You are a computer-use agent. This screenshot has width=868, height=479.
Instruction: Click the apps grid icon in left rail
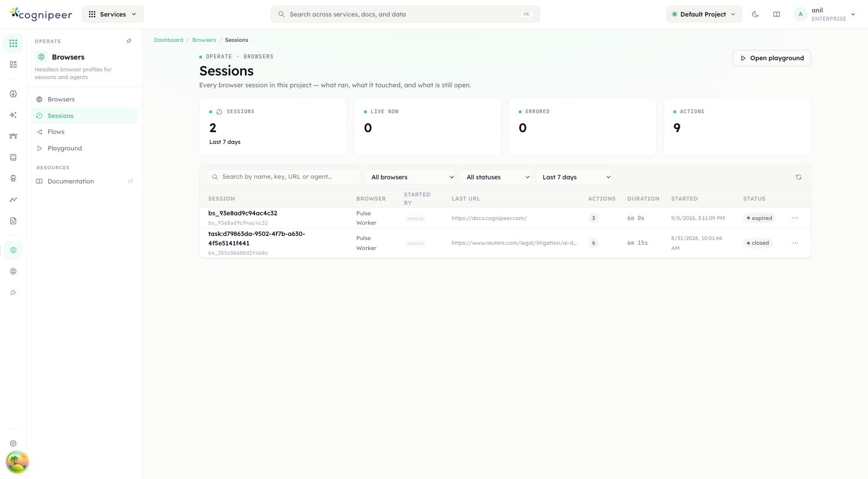(x=13, y=43)
